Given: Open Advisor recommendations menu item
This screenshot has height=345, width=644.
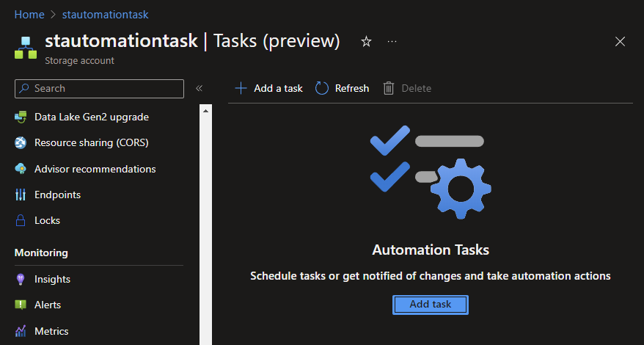Looking at the screenshot, I should coord(95,169).
